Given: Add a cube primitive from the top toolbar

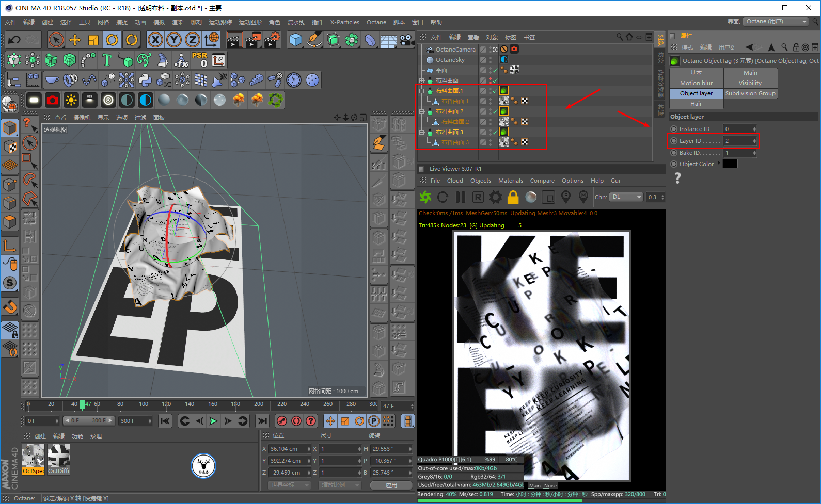Looking at the screenshot, I should point(295,40).
